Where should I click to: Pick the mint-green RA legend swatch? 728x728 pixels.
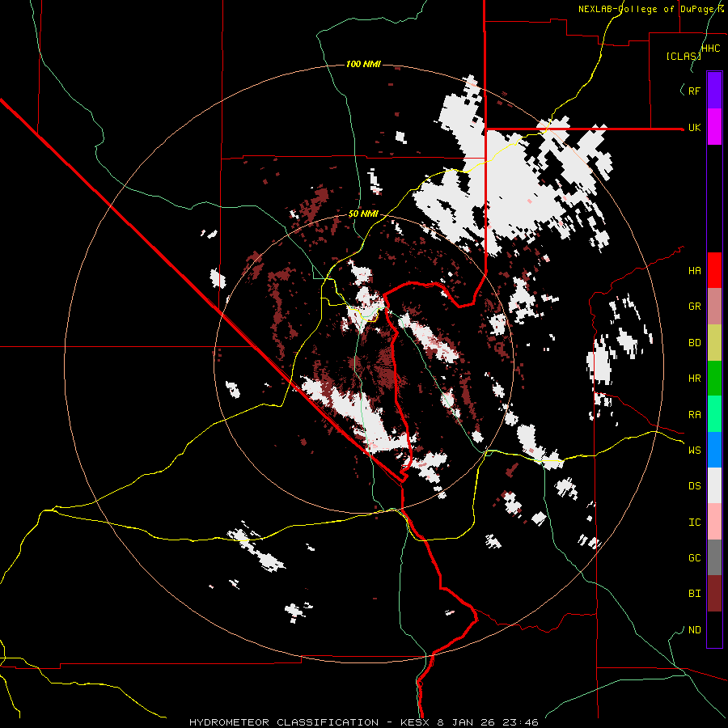pos(714,414)
